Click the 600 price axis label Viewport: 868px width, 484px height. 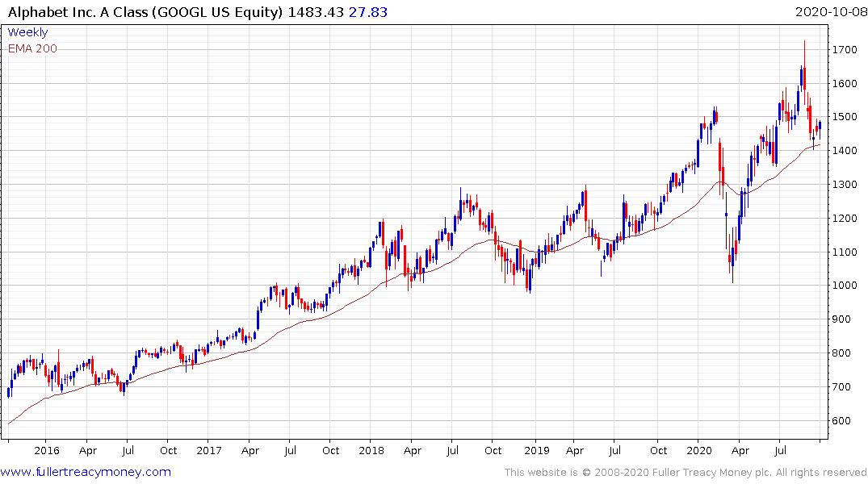[841, 421]
